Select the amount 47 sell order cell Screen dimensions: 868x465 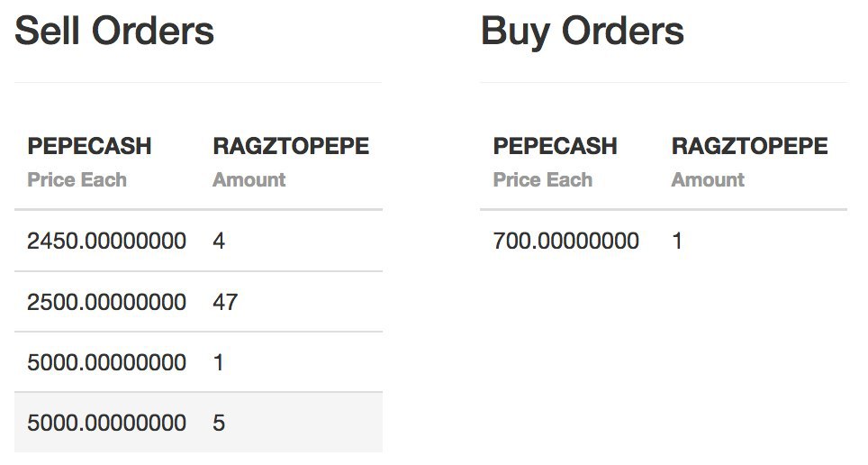click(x=225, y=302)
